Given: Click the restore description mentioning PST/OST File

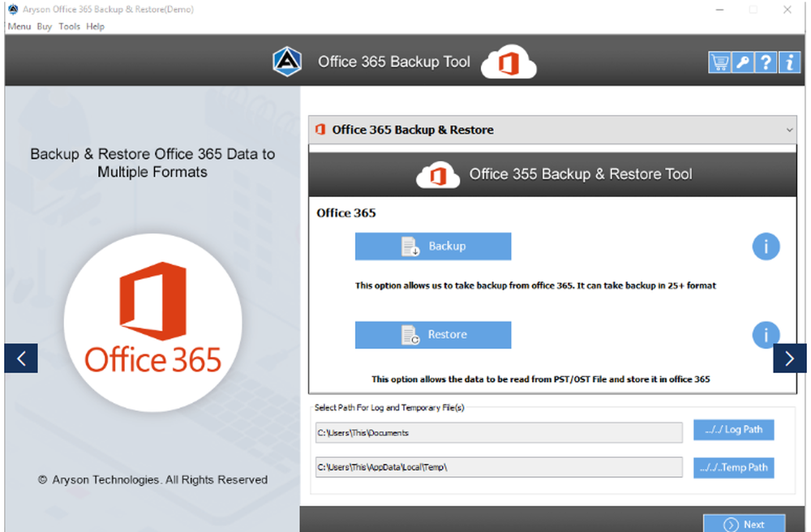Looking at the screenshot, I should pyautogui.click(x=540, y=379).
